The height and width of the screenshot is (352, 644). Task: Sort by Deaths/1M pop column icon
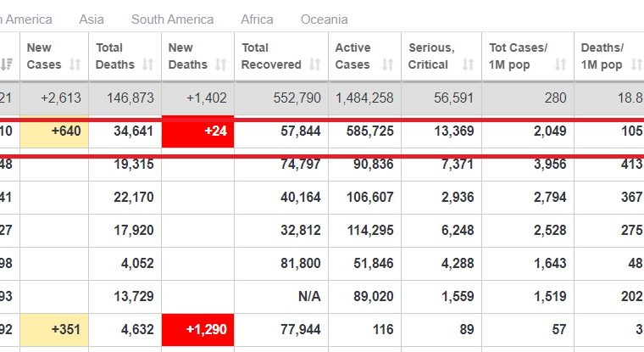tap(636, 64)
